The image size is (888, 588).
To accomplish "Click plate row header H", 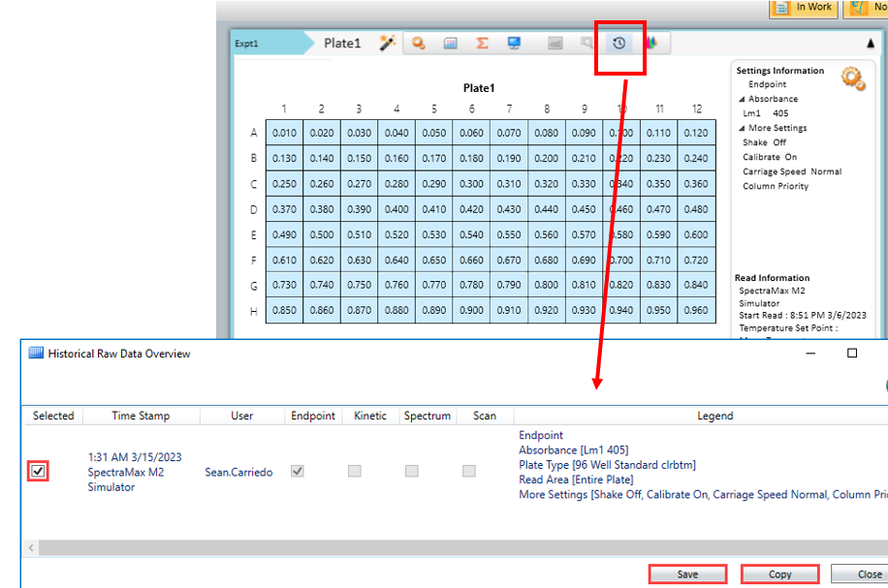I will (x=254, y=311).
